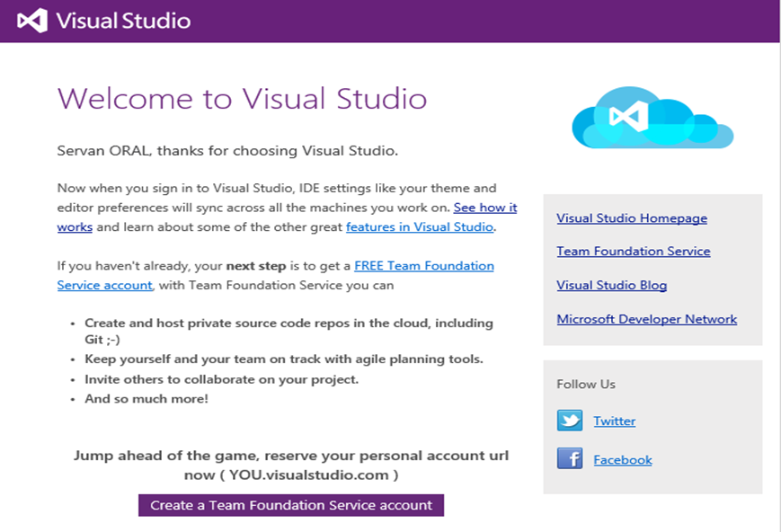Open the Team Foundation Service sidebar link
The width and height of the screenshot is (781, 532).
tap(634, 251)
